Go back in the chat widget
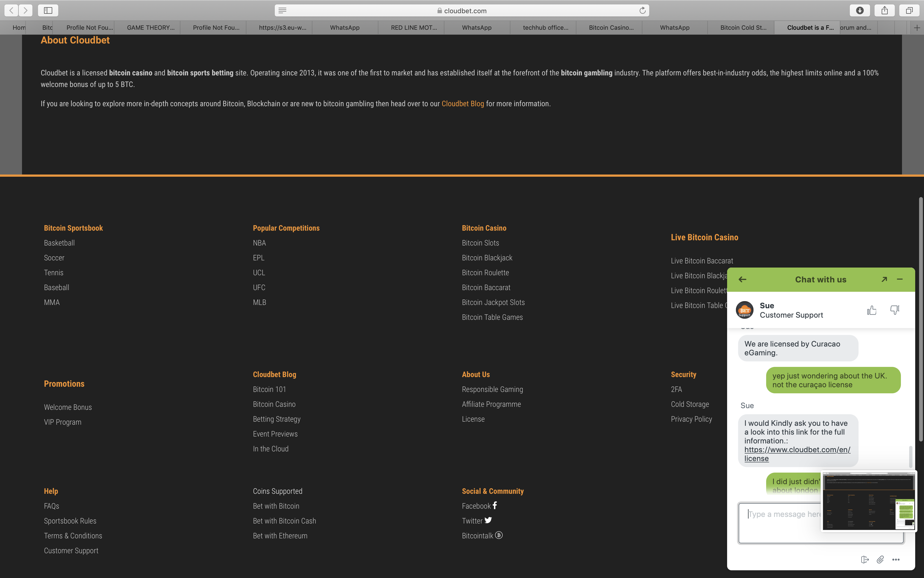This screenshot has width=924, height=578. [742, 279]
